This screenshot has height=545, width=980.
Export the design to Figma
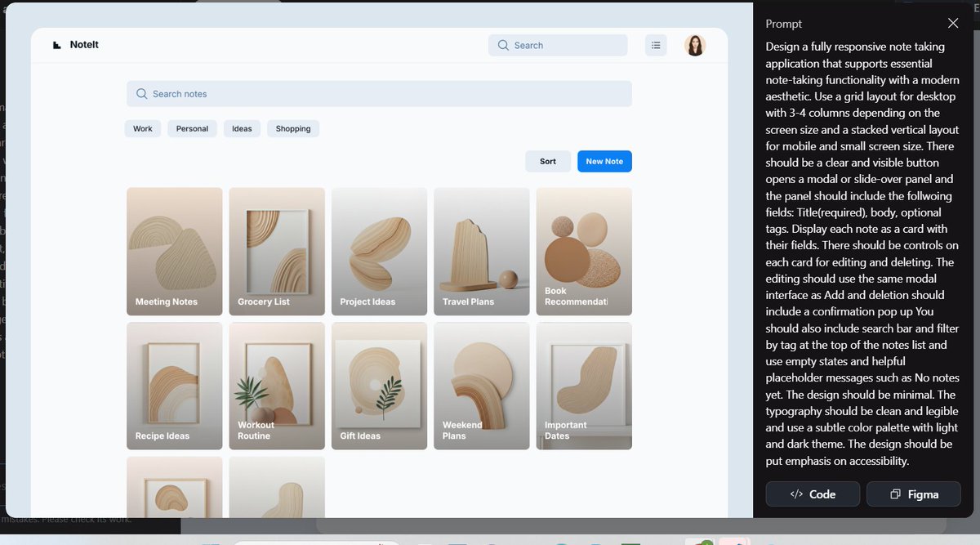(x=914, y=494)
